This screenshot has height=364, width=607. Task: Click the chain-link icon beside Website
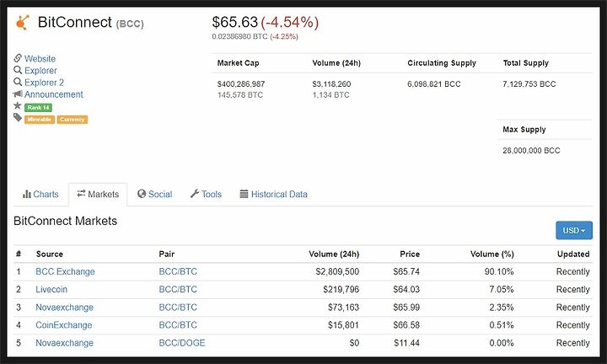(18, 58)
